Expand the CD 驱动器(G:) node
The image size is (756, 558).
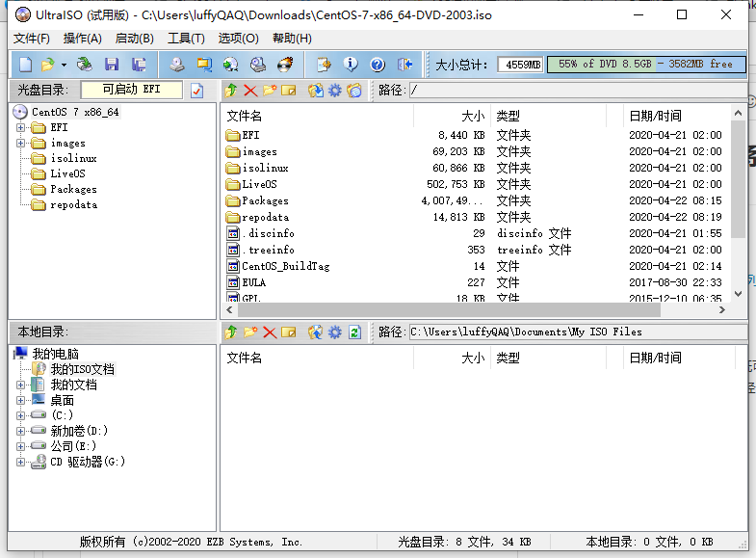point(21,462)
